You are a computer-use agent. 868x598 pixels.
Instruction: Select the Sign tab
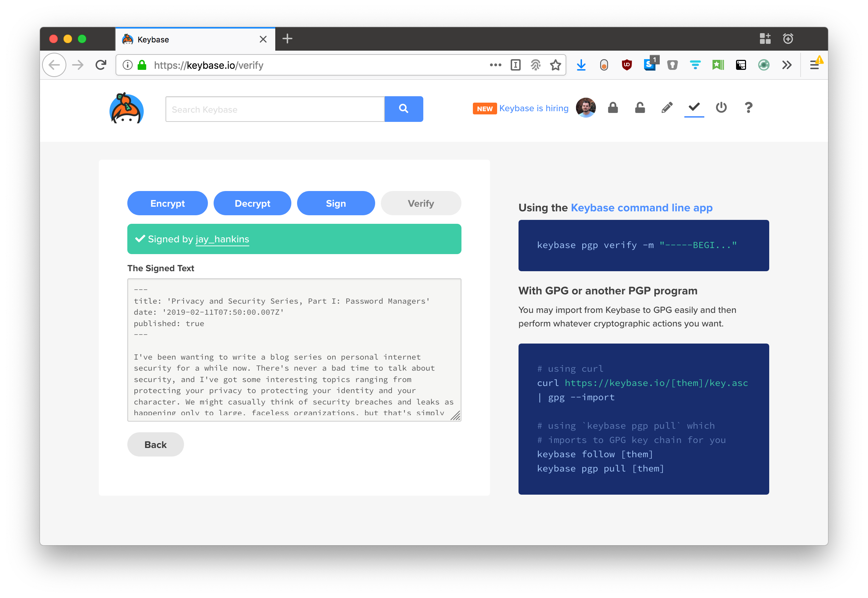coord(335,203)
